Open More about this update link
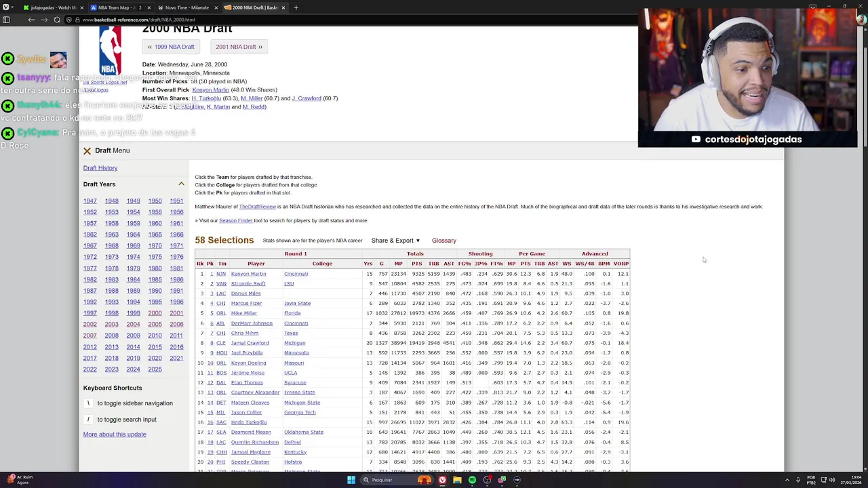 tap(115, 434)
